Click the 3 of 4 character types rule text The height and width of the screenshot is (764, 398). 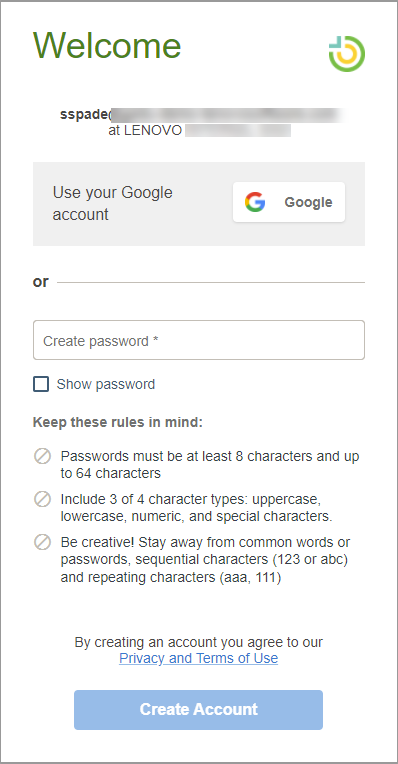197,508
